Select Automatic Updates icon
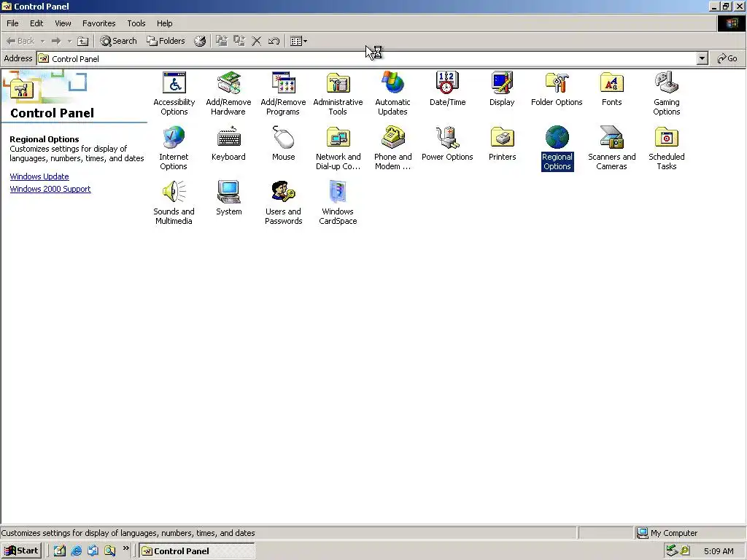The width and height of the screenshot is (747, 560). click(392, 93)
